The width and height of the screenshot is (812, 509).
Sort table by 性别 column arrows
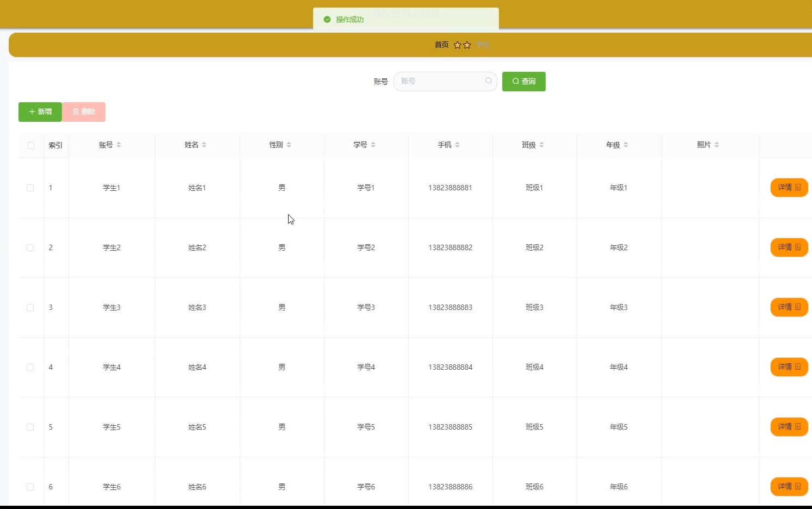coord(289,145)
